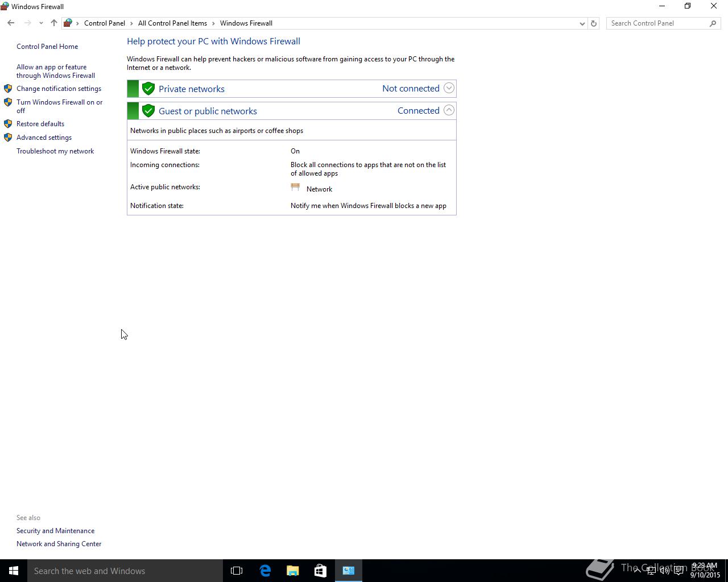Open File Explorer from the taskbar
Viewport: 728px width, 582px height.
pyautogui.click(x=292, y=571)
